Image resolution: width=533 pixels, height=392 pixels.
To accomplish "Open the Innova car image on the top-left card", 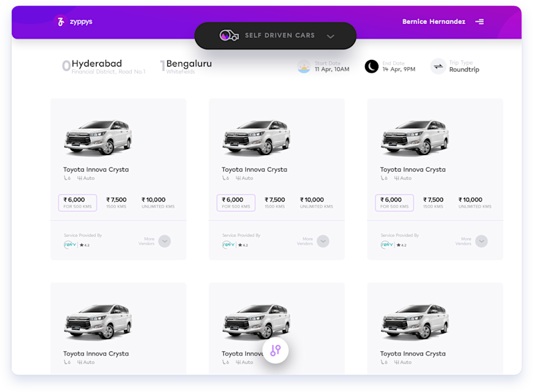I will click(98, 138).
